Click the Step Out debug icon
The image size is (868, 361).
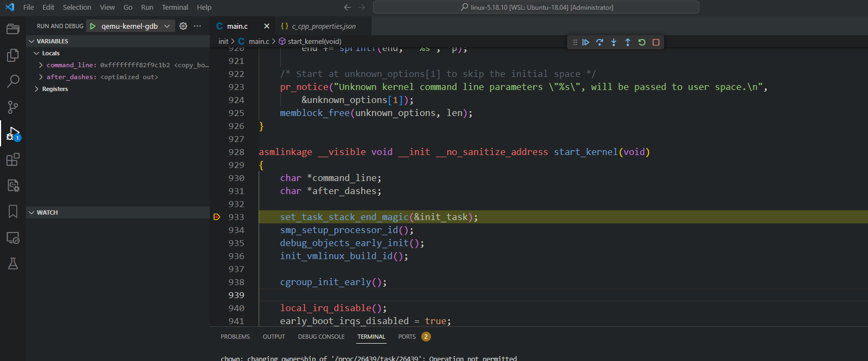coord(628,42)
